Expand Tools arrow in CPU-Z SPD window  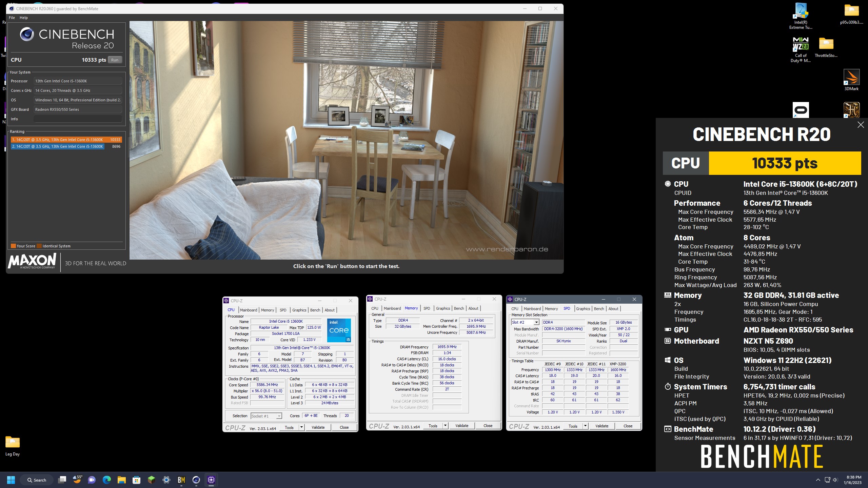585,426
